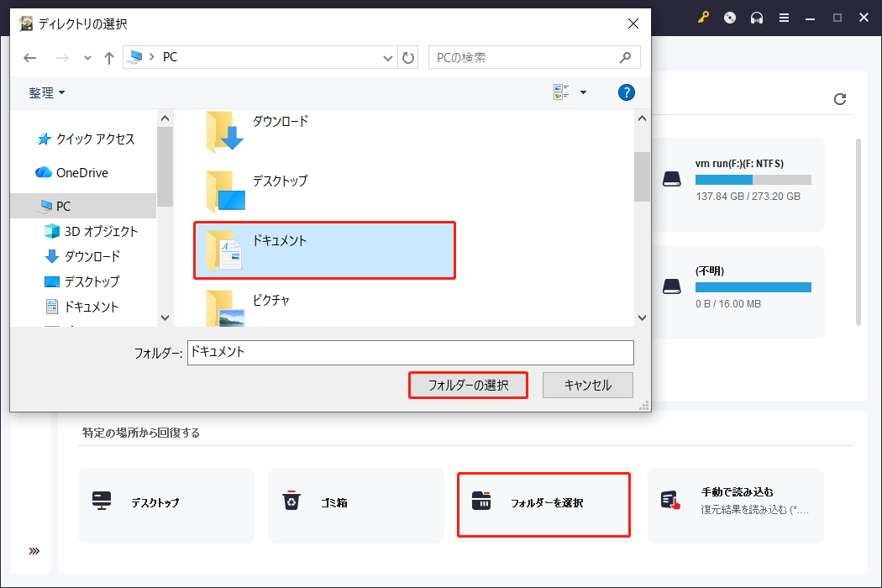Select クイック アクセス in the navigation tree
The width and height of the screenshot is (882, 588).
(x=86, y=139)
